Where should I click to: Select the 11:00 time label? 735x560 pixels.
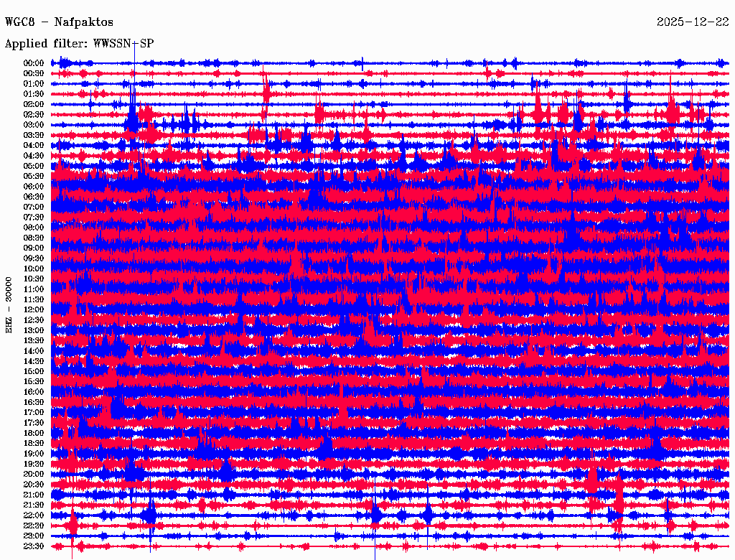(34, 289)
